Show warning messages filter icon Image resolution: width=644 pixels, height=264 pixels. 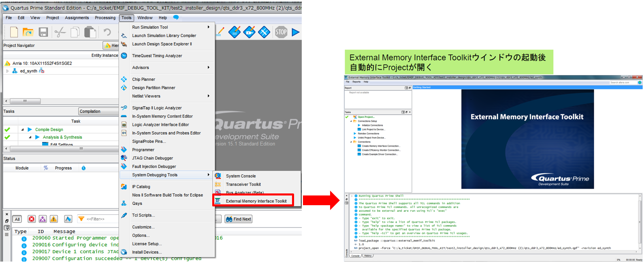pos(53,219)
